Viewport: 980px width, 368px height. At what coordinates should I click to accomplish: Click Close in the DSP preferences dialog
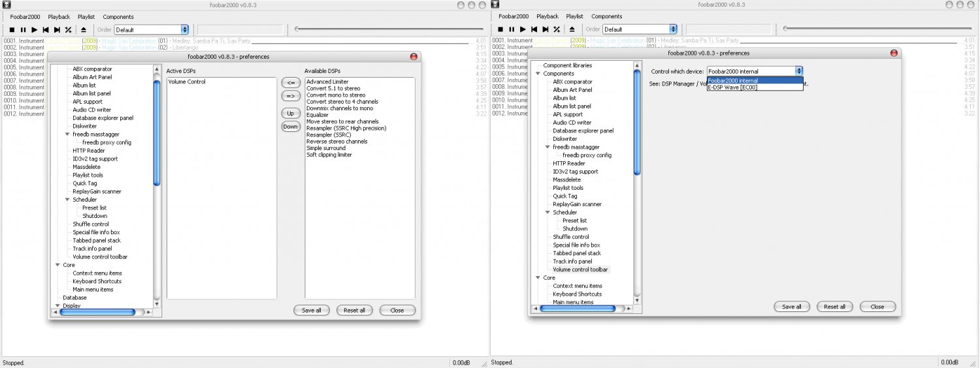click(x=397, y=311)
